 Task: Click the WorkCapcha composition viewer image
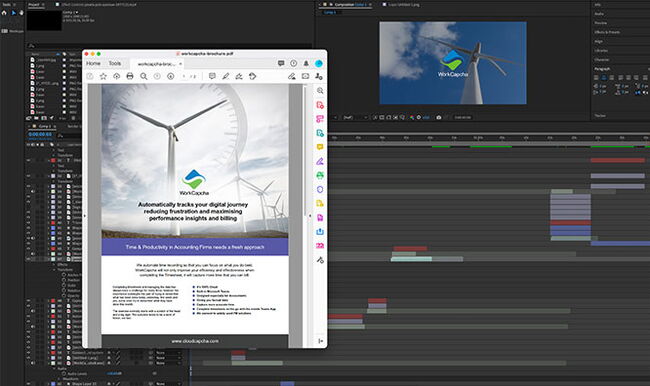(453, 63)
